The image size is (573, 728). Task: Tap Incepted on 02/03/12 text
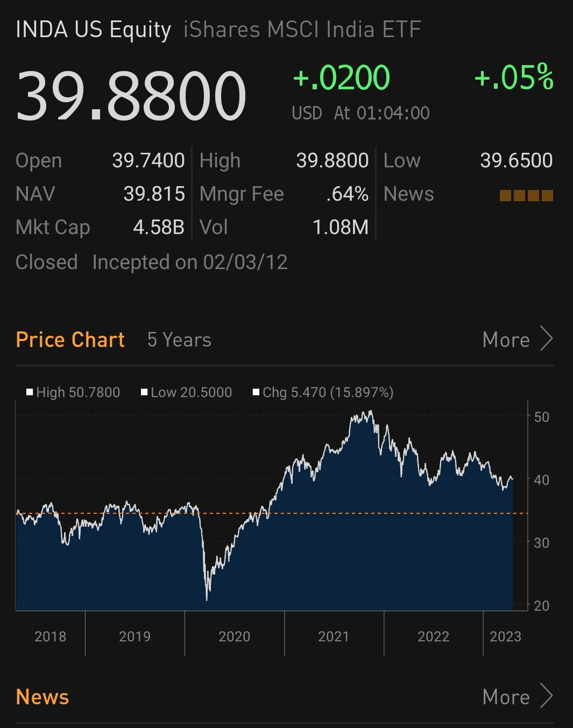tap(190, 262)
